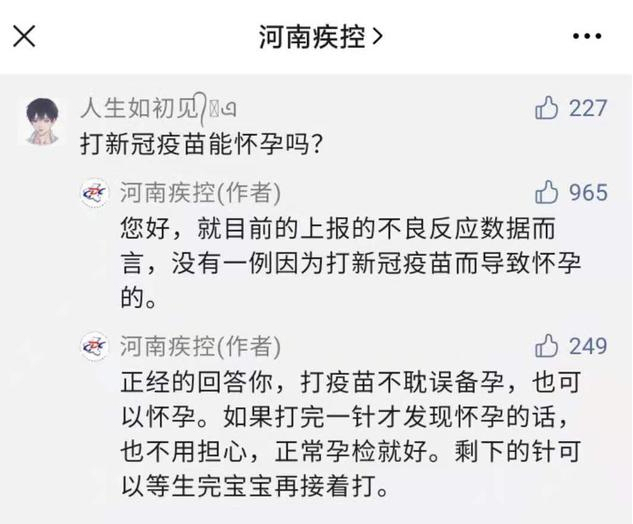The width and height of the screenshot is (633, 524).
Task: Tap the 249 like count number
Action: click(x=588, y=346)
